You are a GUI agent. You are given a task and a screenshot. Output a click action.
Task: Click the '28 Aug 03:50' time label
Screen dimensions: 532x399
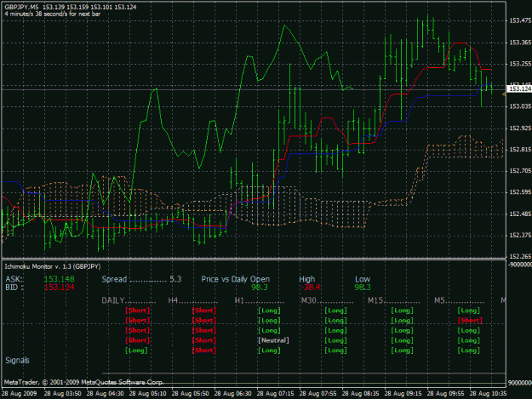tap(62, 394)
